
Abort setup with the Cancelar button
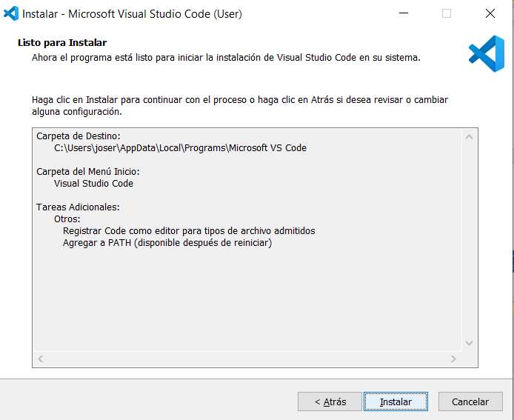[470, 401]
